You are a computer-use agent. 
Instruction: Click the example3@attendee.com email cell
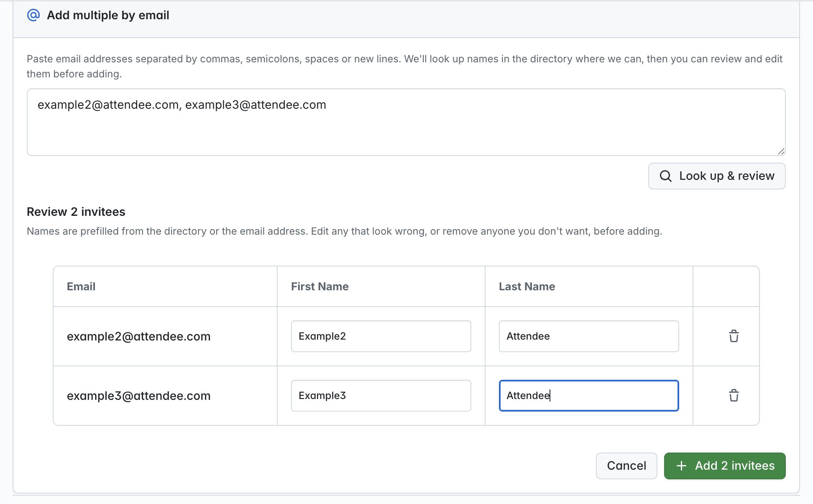click(139, 396)
